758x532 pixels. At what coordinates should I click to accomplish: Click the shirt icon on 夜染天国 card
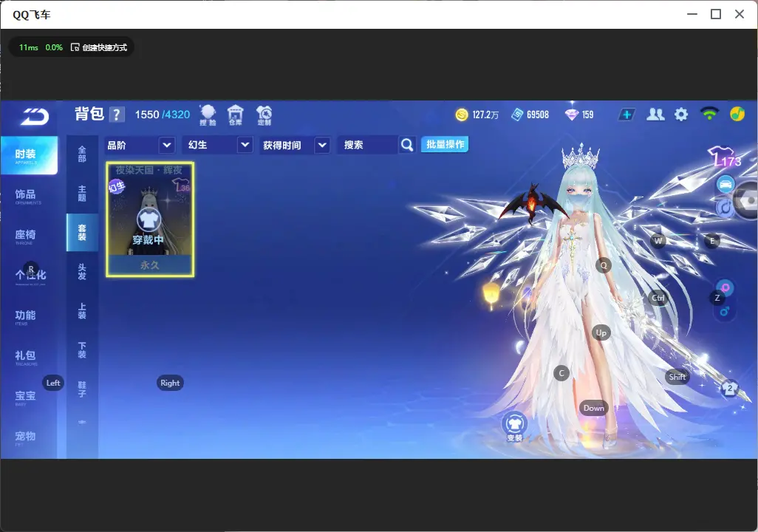[149, 220]
